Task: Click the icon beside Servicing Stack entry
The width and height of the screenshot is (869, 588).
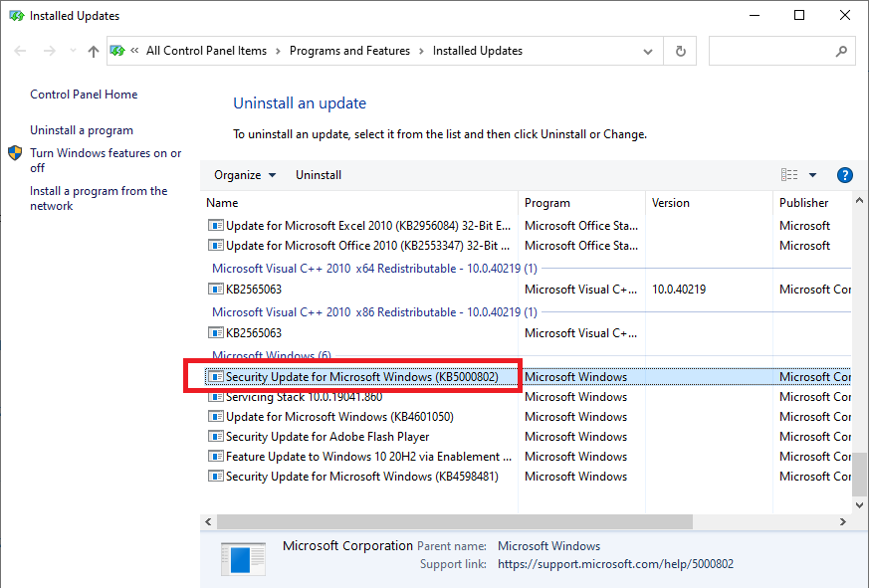Action: [x=215, y=397]
